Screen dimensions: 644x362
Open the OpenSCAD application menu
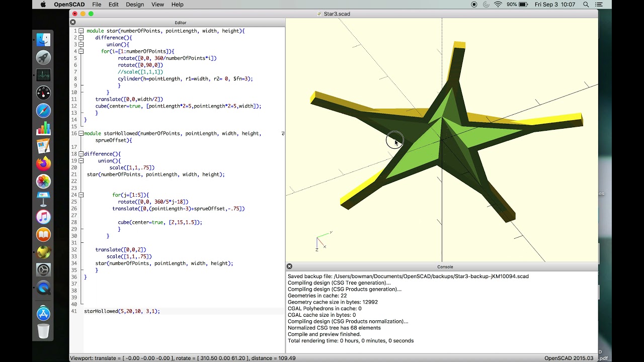pyautogui.click(x=69, y=5)
